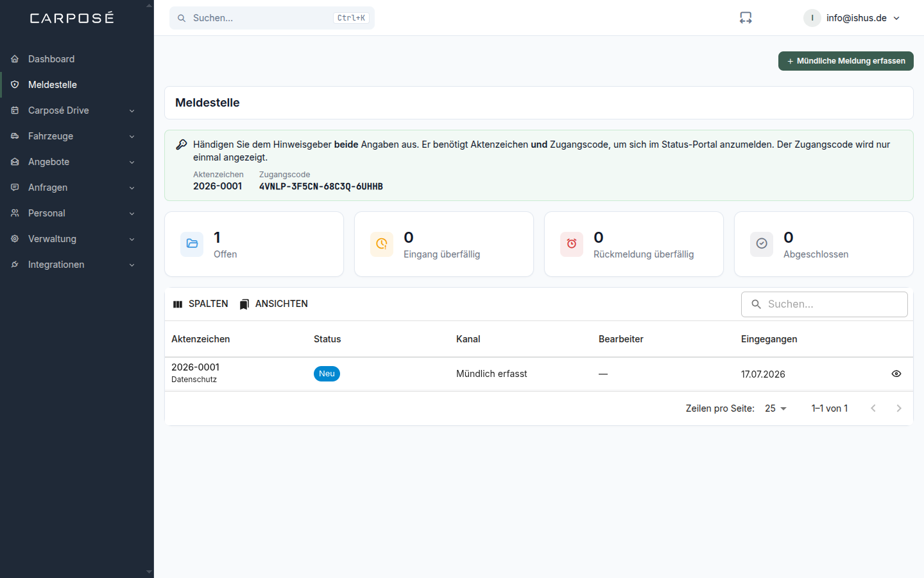Click Zugangscode 4VNLP-3F5CN-68C3Q-6UHHB
Image resolution: width=924 pixels, height=578 pixels.
(x=321, y=186)
